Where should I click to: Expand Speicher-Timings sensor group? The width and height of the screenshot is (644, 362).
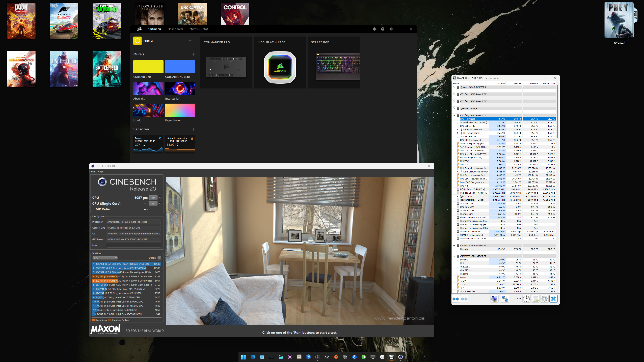click(x=454, y=108)
